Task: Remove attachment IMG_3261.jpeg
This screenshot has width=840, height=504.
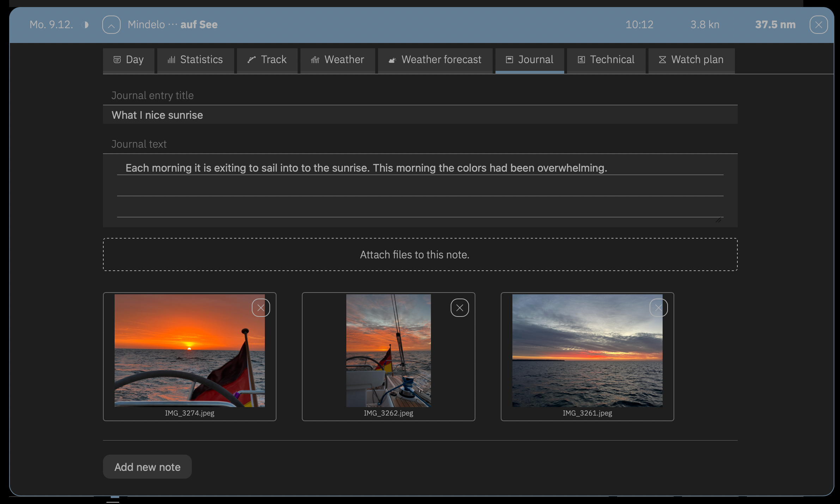Action: [658, 308]
